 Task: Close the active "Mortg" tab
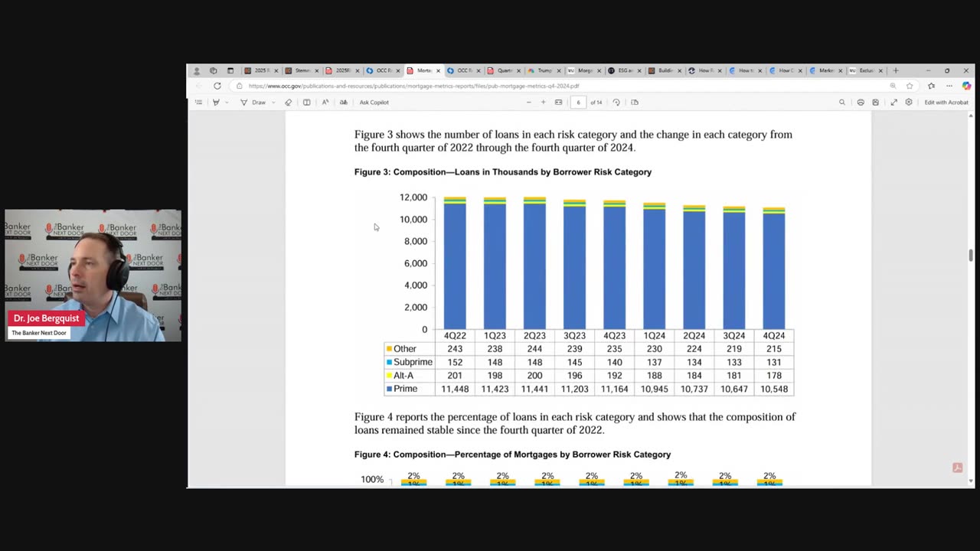438,70
